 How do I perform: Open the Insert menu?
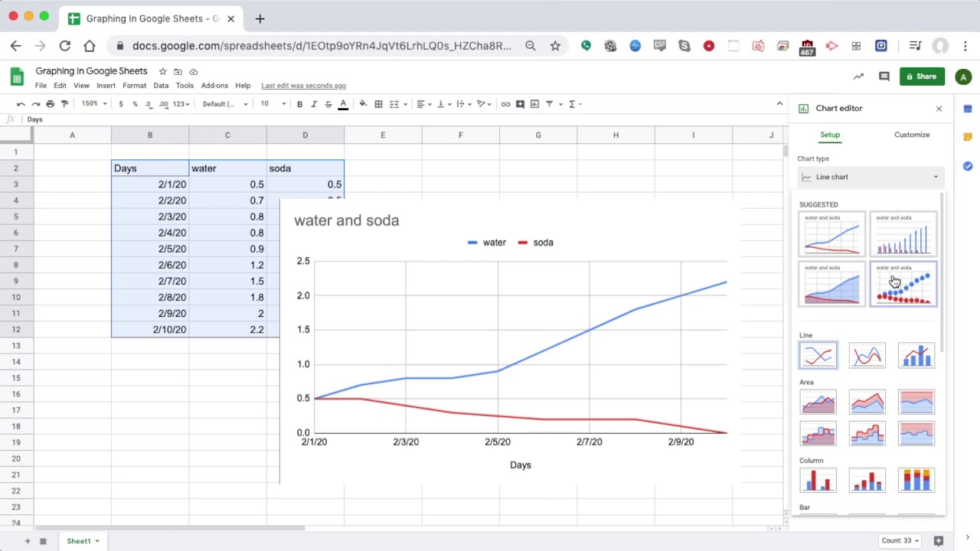[x=106, y=86]
